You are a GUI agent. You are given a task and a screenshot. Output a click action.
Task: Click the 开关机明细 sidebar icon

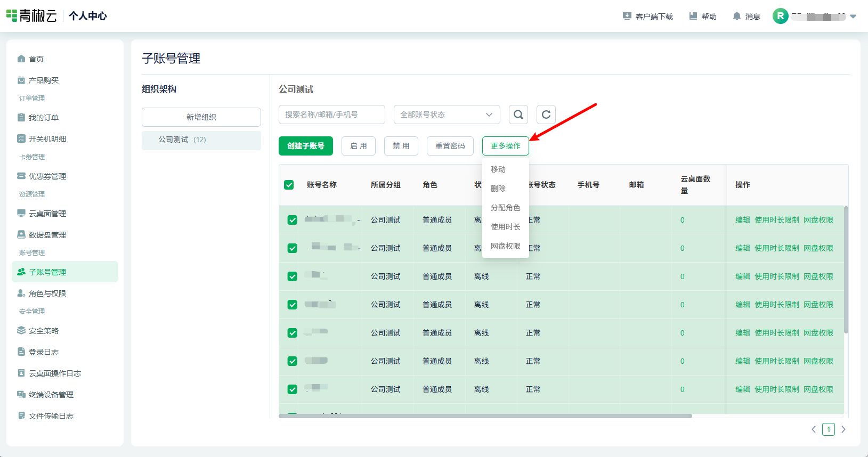pos(21,138)
